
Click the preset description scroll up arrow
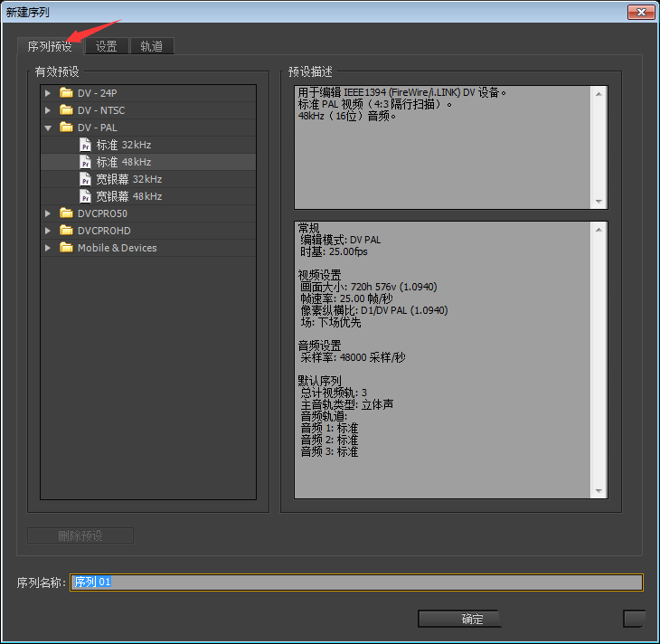tap(599, 94)
